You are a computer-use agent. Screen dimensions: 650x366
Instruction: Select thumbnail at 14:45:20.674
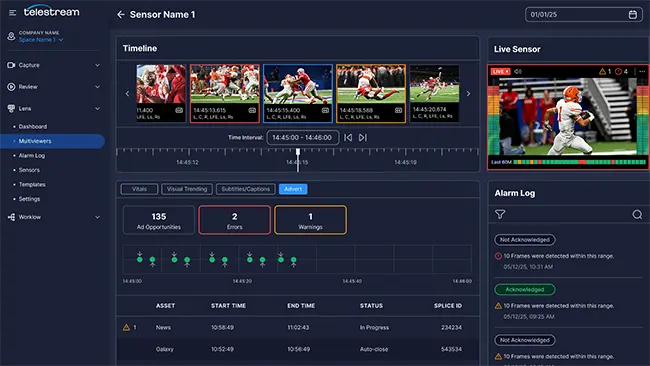(x=434, y=93)
